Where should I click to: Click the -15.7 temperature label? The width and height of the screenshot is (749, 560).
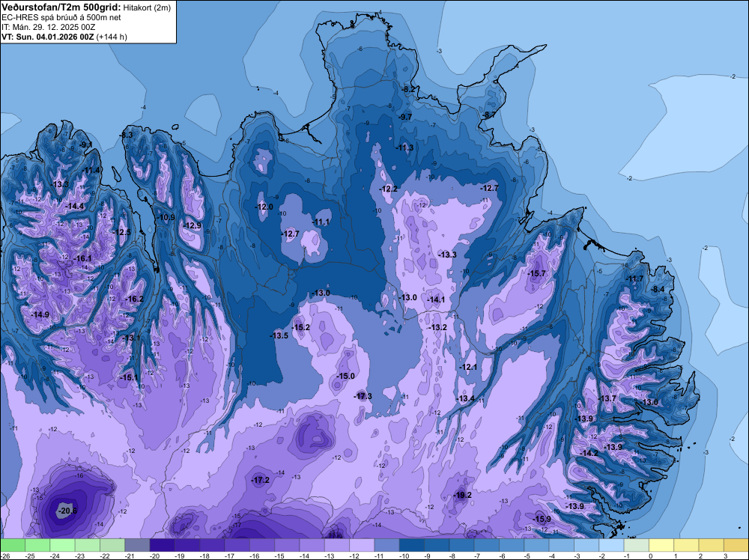point(536,273)
